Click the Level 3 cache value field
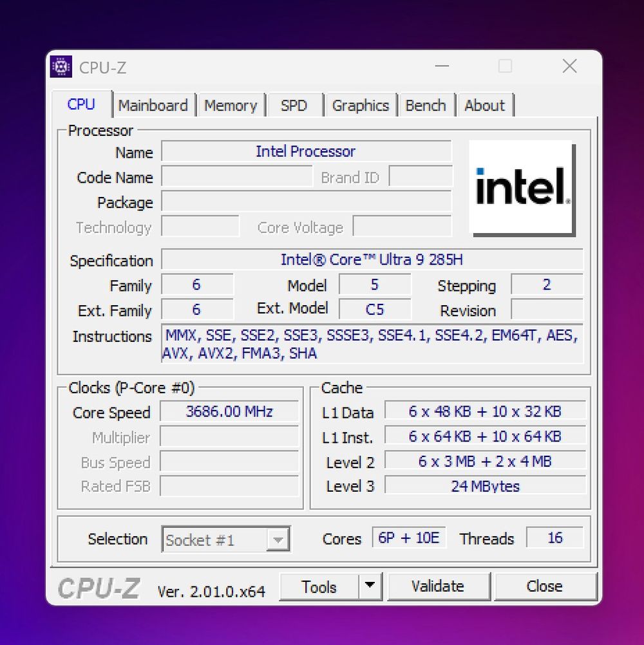 click(x=485, y=486)
